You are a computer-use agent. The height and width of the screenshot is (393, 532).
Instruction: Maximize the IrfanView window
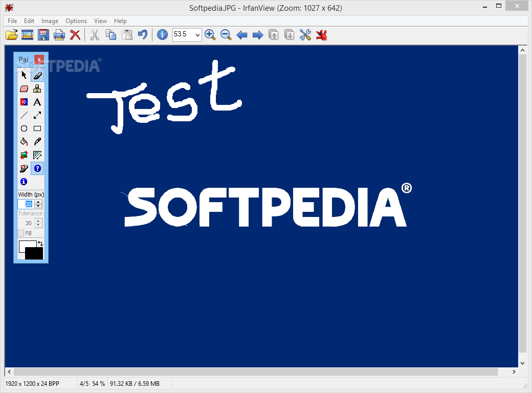coord(499,6)
